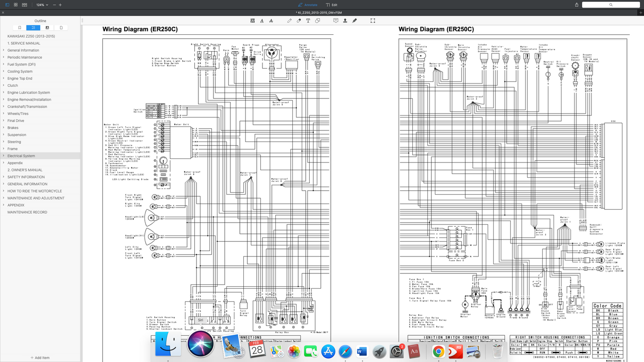Image resolution: width=644 pixels, height=362 pixels.
Task: Open the stamp tool
Action: pyautogui.click(x=345, y=20)
